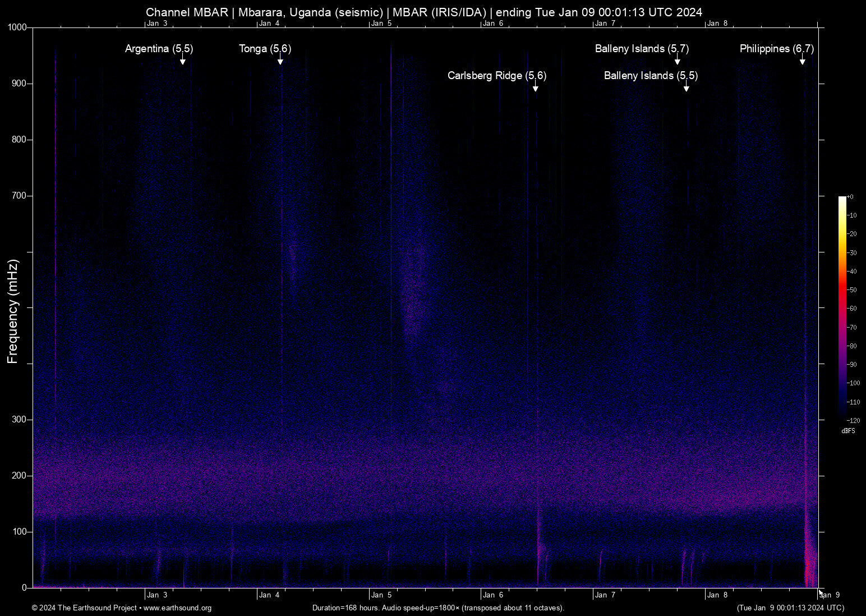Click the arrow marker below Philippines (6.7)

pyautogui.click(x=803, y=61)
